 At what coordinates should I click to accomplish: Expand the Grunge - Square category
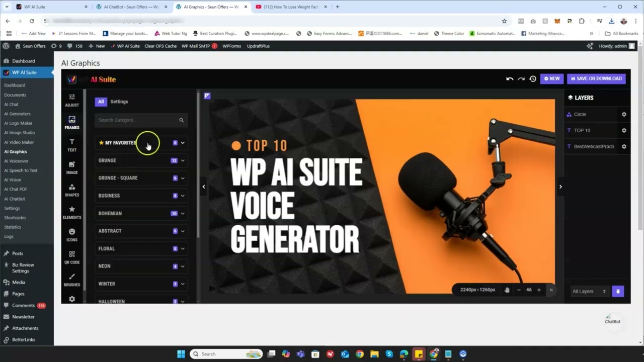pyautogui.click(x=141, y=178)
